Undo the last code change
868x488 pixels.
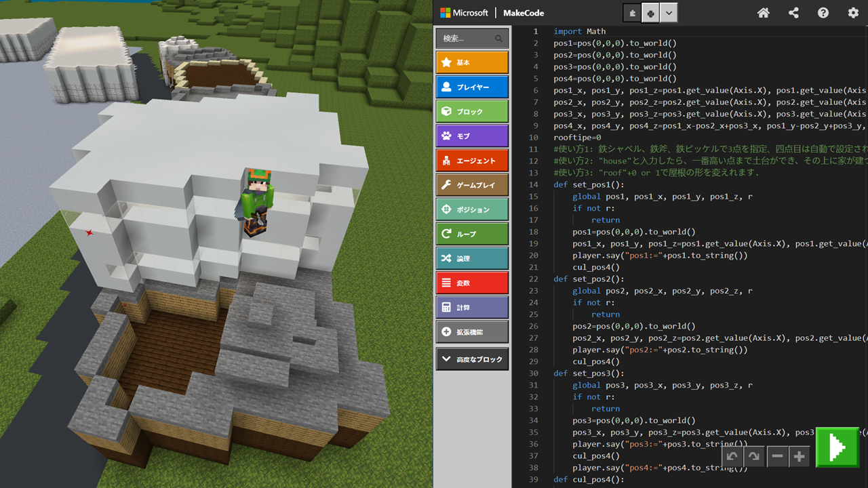tap(732, 457)
